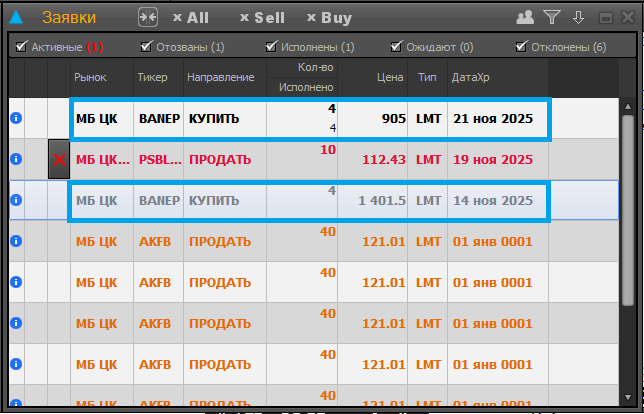Sort by the Тип column header
The height and width of the screenshot is (414, 644).
[x=428, y=78]
